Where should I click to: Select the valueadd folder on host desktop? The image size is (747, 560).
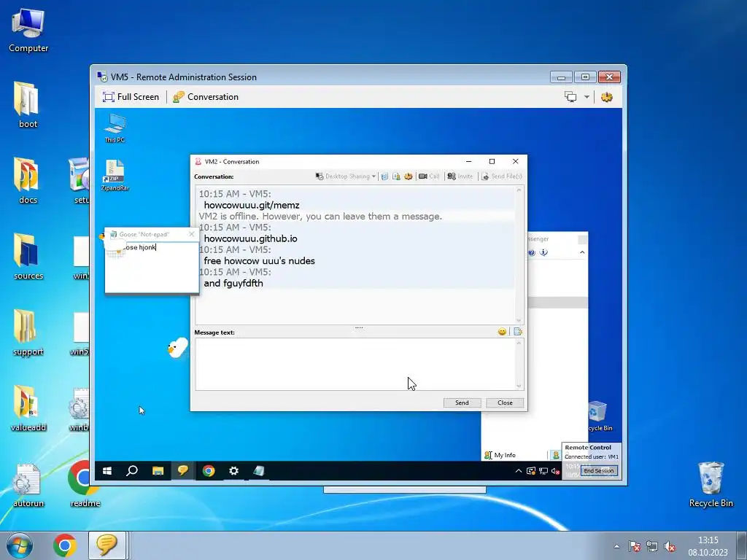click(28, 408)
